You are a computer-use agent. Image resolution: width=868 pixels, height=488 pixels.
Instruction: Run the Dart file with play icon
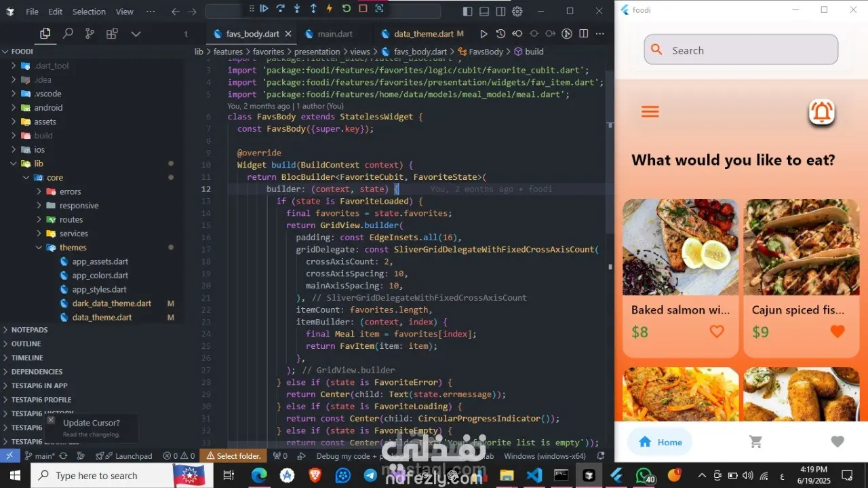point(484,33)
